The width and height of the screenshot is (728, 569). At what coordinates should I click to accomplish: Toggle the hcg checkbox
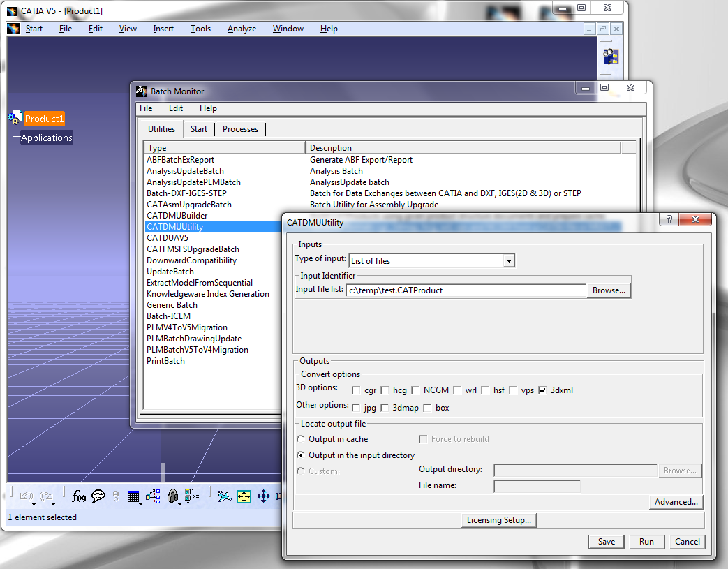[x=385, y=390]
